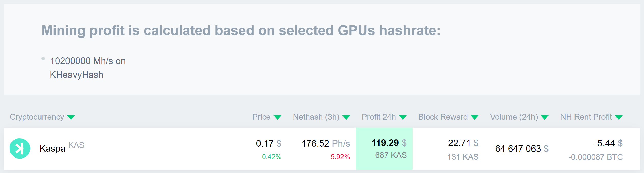Click the KHeavyHash algorithm label
This screenshot has width=644, height=173.
(x=76, y=75)
